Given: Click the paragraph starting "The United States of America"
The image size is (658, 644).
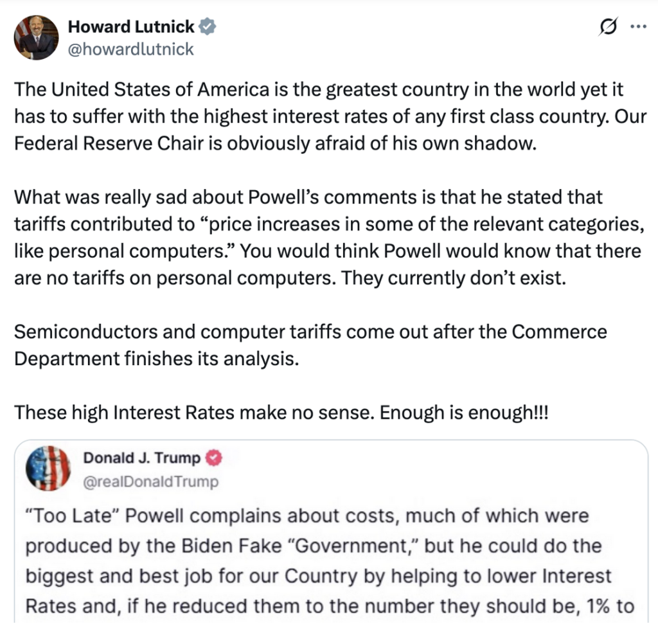Looking at the screenshot, I should coord(319,90).
